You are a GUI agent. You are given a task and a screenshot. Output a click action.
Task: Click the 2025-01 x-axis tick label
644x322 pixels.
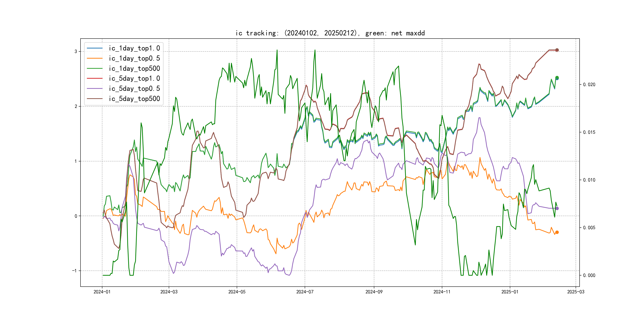(x=510, y=292)
